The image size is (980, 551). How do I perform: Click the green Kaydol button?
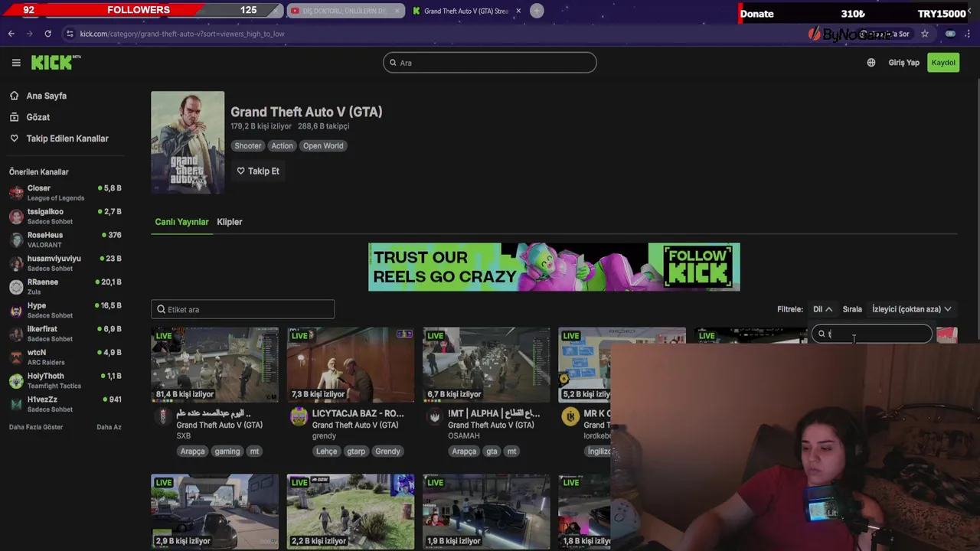(943, 63)
